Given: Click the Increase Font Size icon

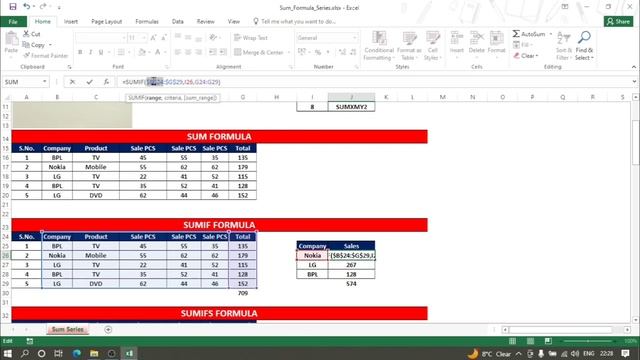Looking at the screenshot, I should click(153, 38).
